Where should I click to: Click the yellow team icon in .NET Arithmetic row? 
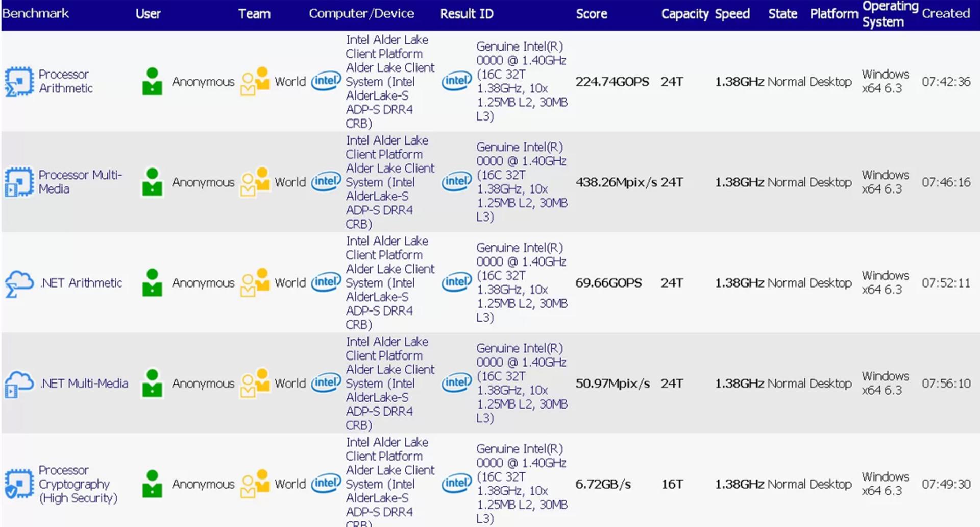255,282
